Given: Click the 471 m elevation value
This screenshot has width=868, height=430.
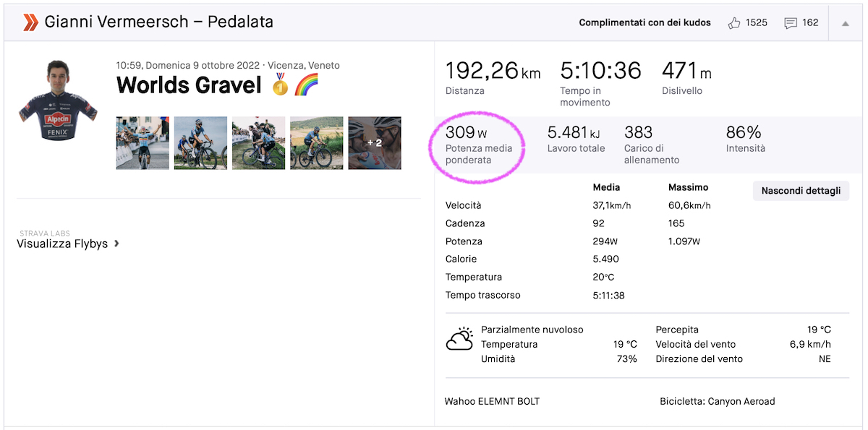Looking at the screenshot, I should tap(686, 71).
